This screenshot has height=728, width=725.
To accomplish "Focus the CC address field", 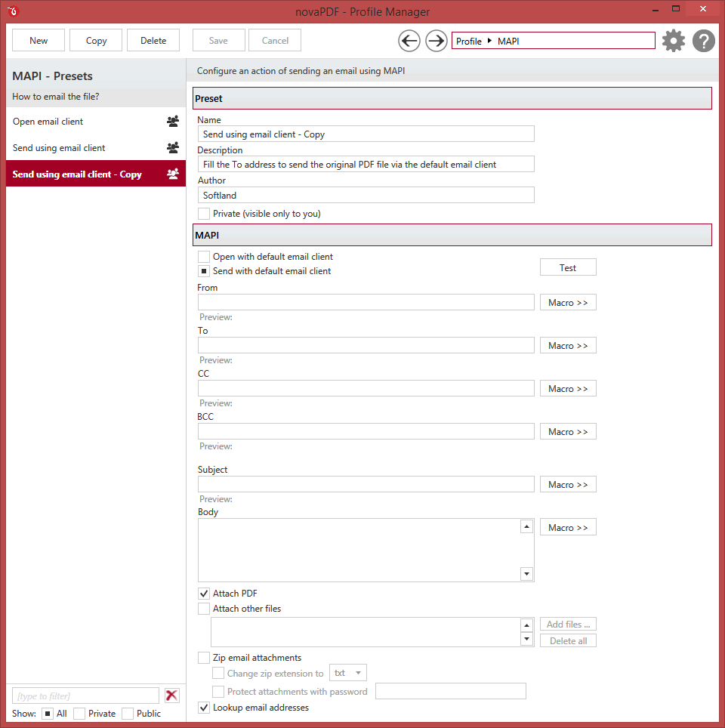I will click(366, 389).
